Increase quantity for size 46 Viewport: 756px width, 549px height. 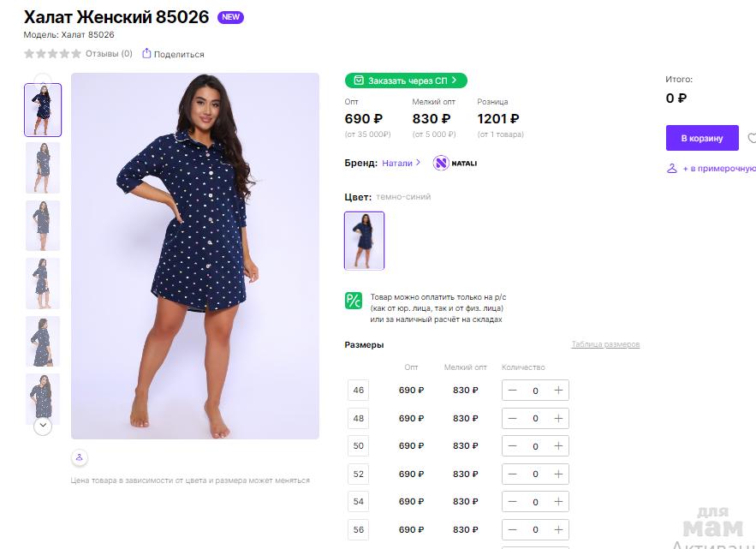coord(558,391)
